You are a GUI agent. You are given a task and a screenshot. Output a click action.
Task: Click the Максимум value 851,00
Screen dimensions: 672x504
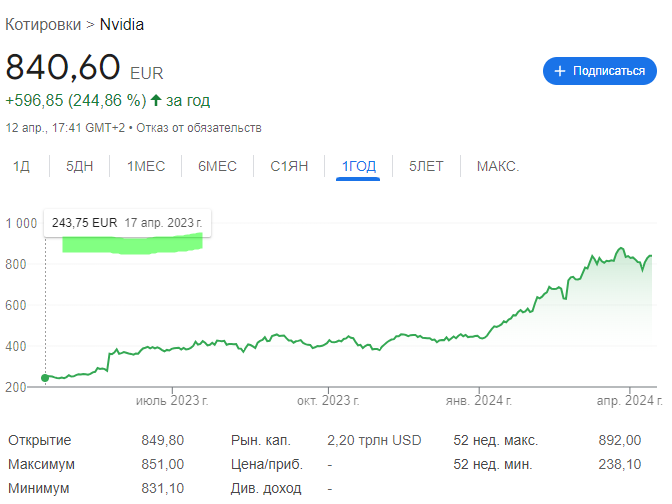[163, 464]
